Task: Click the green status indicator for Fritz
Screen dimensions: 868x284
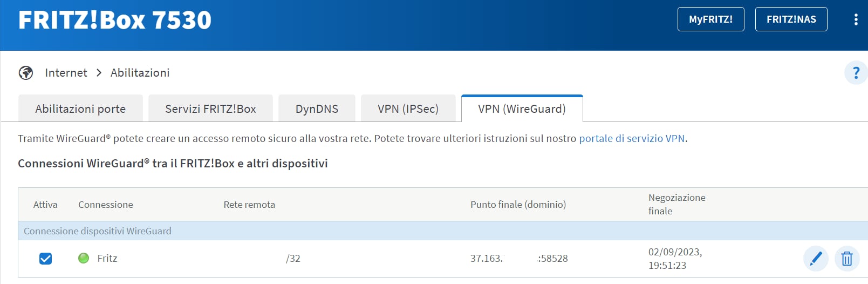Action: pyautogui.click(x=84, y=258)
